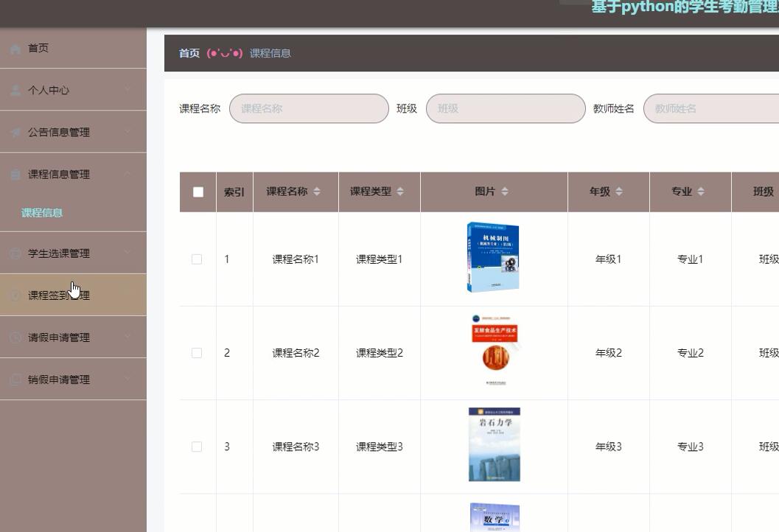This screenshot has width=779, height=532.
Task: Click the 首页 breadcrumb link
Action: click(x=189, y=53)
